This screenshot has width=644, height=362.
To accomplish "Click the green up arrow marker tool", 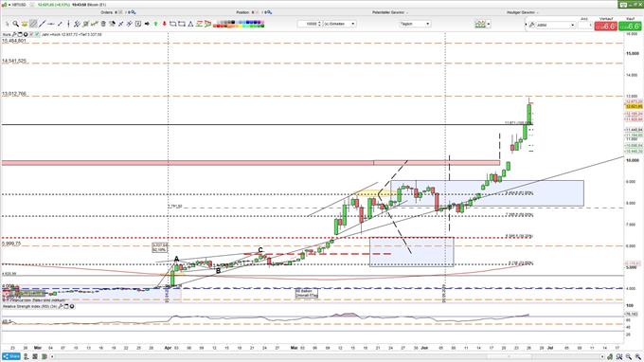I will pyautogui.click(x=155, y=24).
